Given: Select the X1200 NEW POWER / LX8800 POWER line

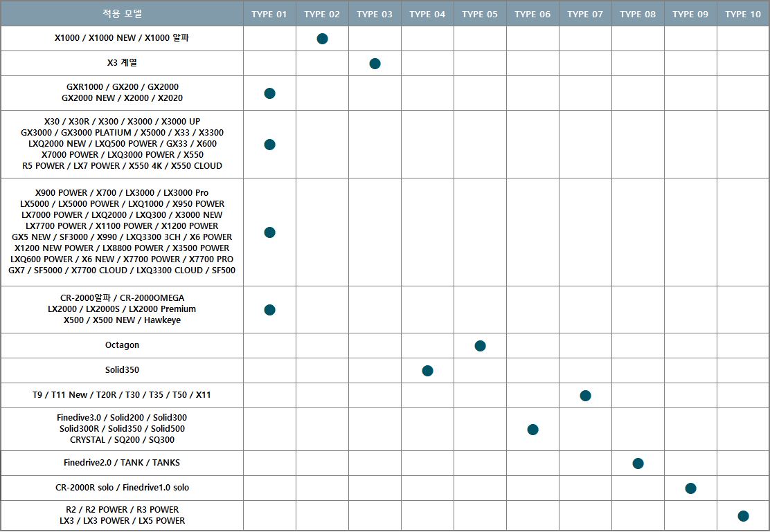Looking at the screenshot, I should click(123, 248).
